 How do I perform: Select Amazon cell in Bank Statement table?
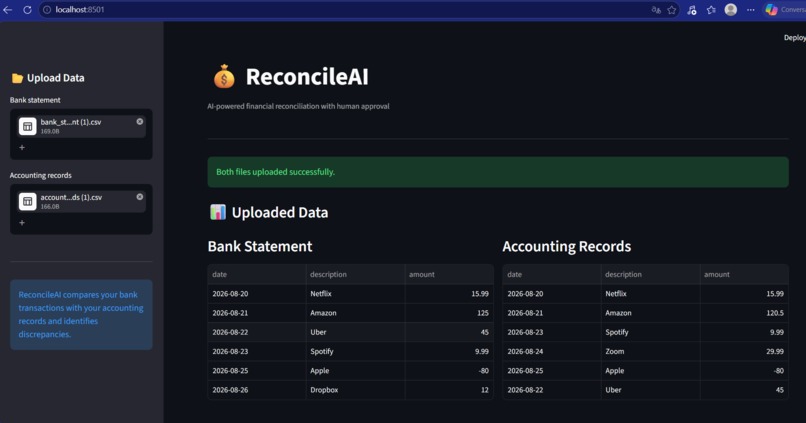coord(355,313)
